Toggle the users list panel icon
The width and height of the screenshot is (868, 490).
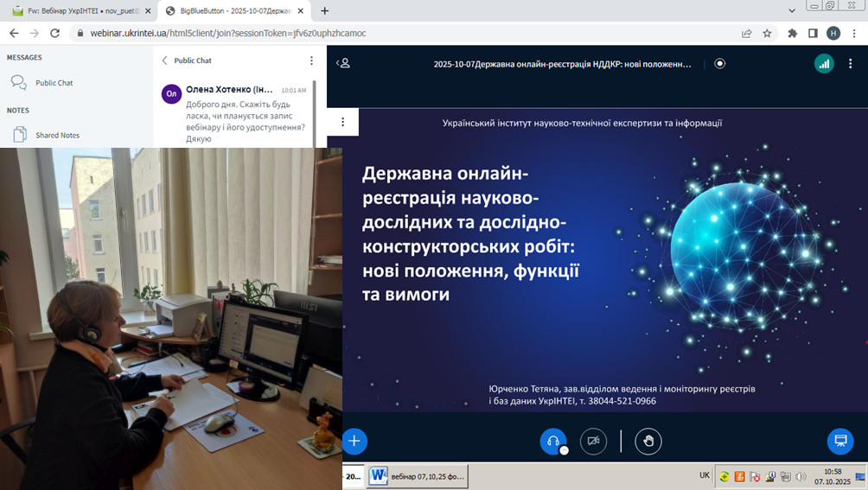click(x=344, y=63)
